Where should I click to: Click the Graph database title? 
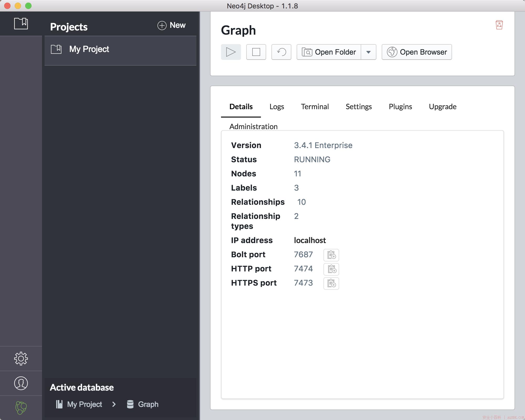(238, 30)
